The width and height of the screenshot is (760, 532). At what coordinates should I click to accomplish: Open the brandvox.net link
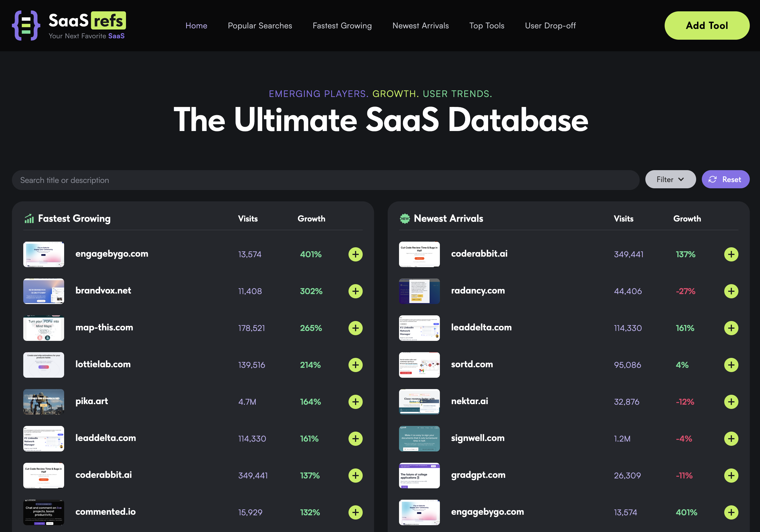(x=103, y=290)
